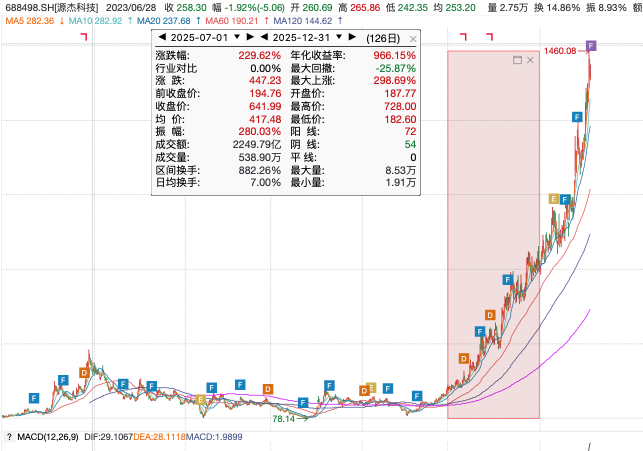Viewport: 643px width, 451px height.
Task: Click the yellow E marker left of the 78.14 low
Action: (x=202, y=400)
